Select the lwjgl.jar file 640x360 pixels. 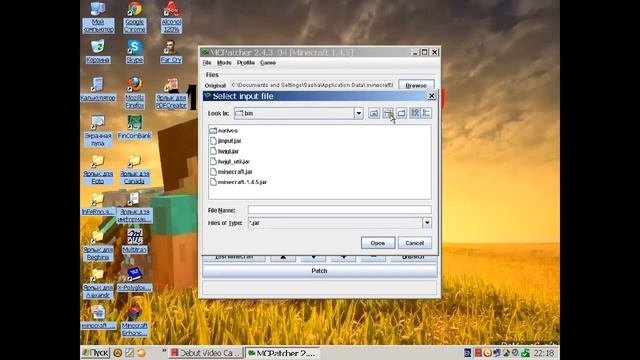click(224, 151)
